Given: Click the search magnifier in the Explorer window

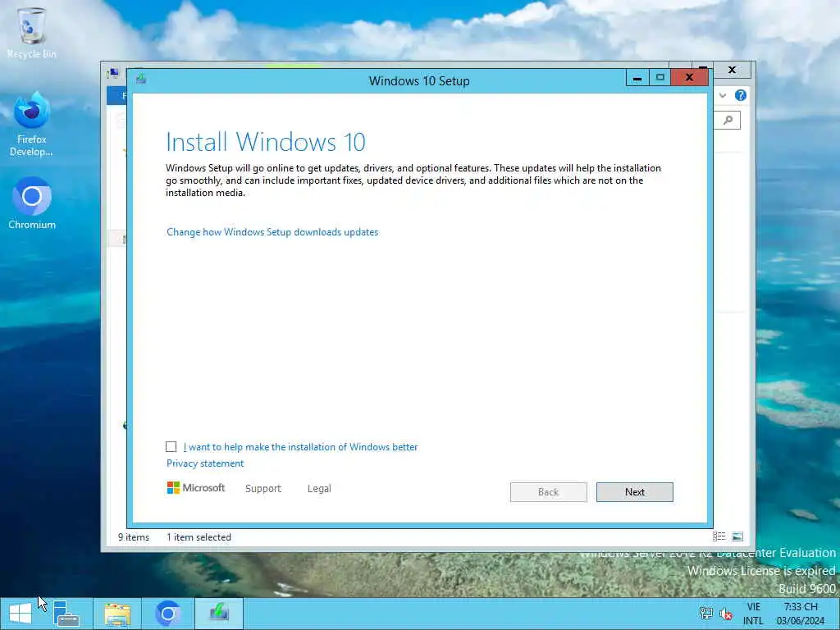Looking at the screenshot, I should click(728, 120).
